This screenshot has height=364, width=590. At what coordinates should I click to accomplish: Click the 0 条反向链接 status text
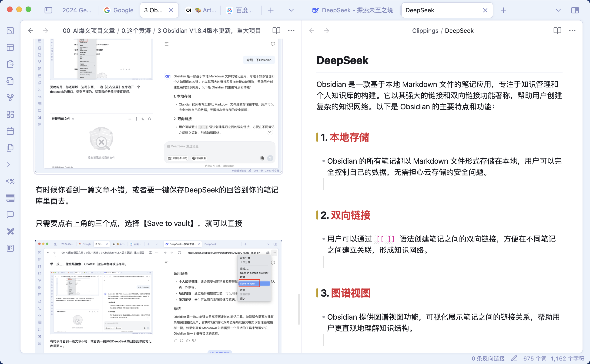(488, 358)
